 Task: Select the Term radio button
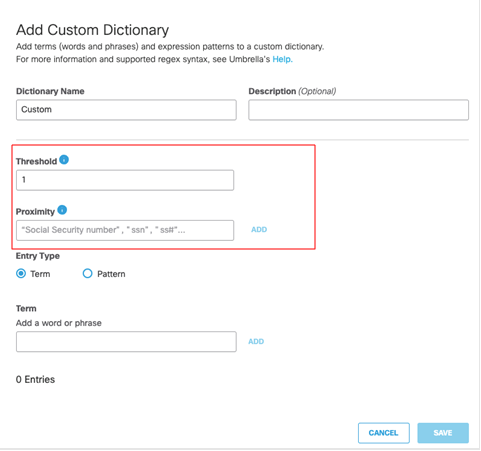pyautogui.click(x=21, y=274)
